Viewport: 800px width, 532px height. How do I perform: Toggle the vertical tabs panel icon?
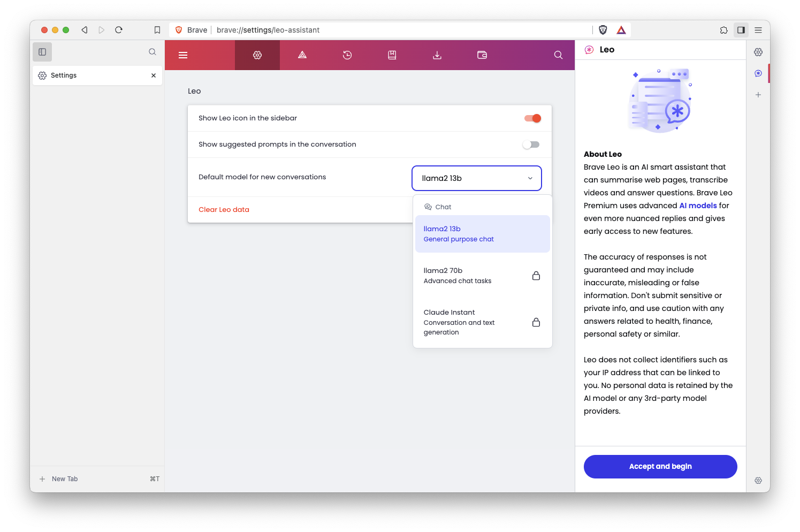(42, 52)
